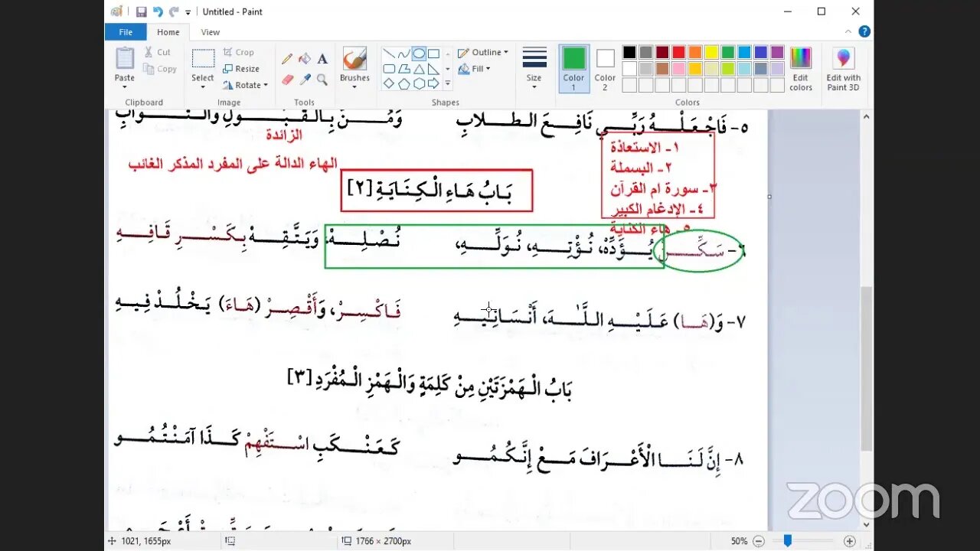
Task: Expand the Shapes gallery more arrow
Action: pyautogui.click(x=448, y=83)
